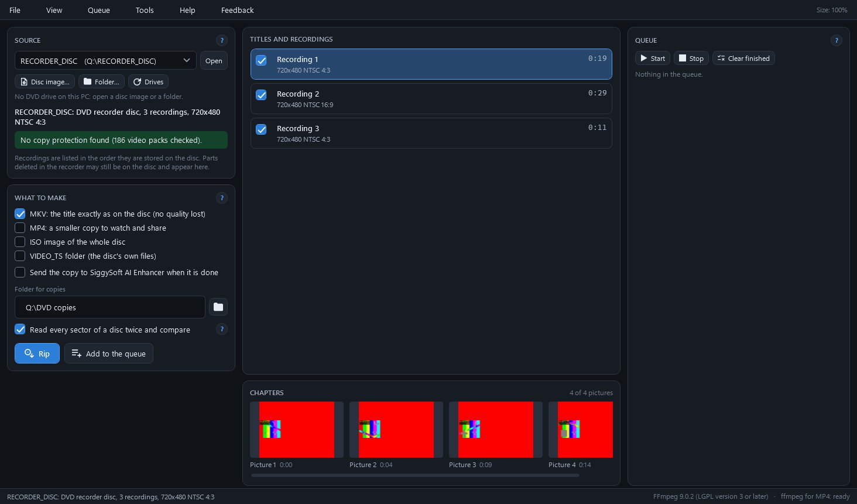Select the Picture 4 chapter thumbnail
Image resolution: width=857 pixels, height=504 pixels.
(x=581, y=430)
